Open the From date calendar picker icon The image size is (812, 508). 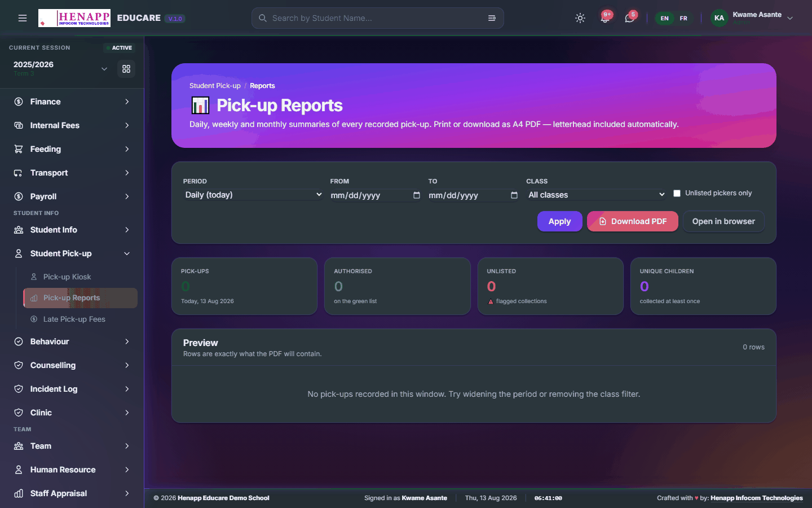coord(417,195)
